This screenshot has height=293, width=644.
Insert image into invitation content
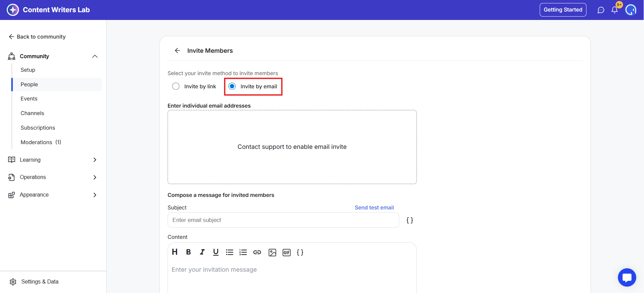(x=272, y=252)
